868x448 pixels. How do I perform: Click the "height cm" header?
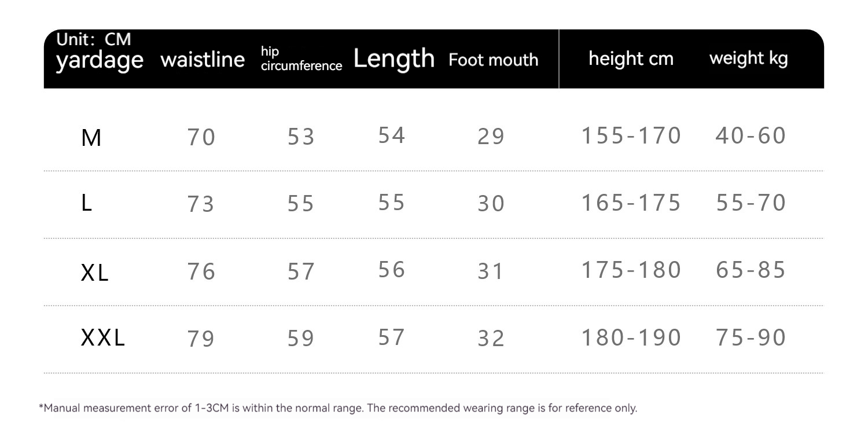pyautogui.click(x=631, y=58)
